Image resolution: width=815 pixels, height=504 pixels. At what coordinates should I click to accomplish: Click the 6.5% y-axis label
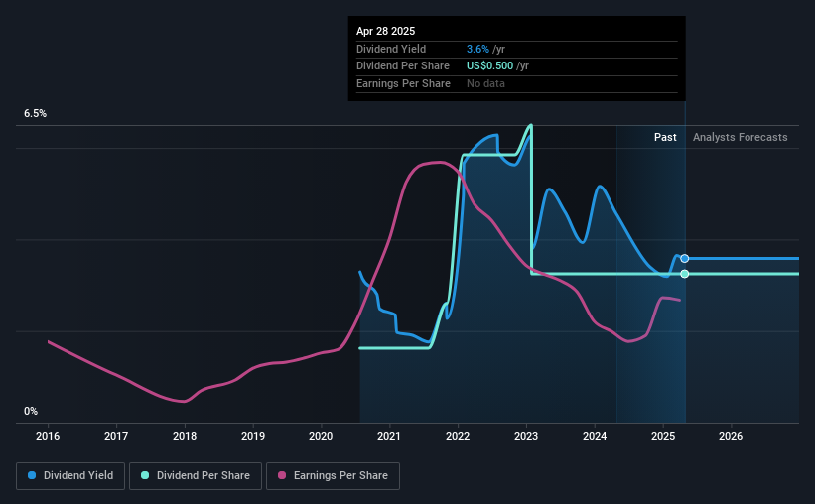(36, 114)
